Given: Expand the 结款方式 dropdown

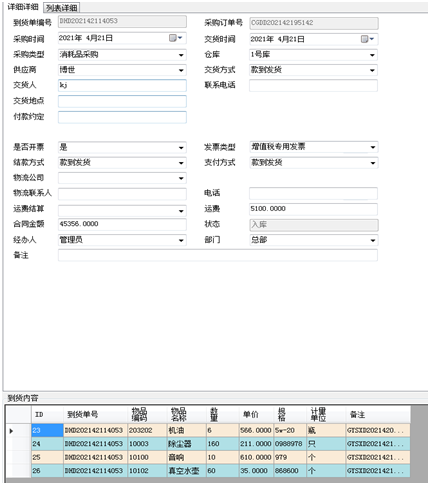Looking at the screenshot, I should [x=181, y=163].
